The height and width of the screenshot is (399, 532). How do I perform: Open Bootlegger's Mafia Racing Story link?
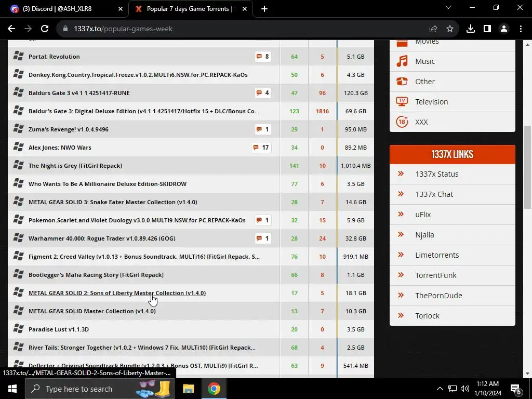96,275
